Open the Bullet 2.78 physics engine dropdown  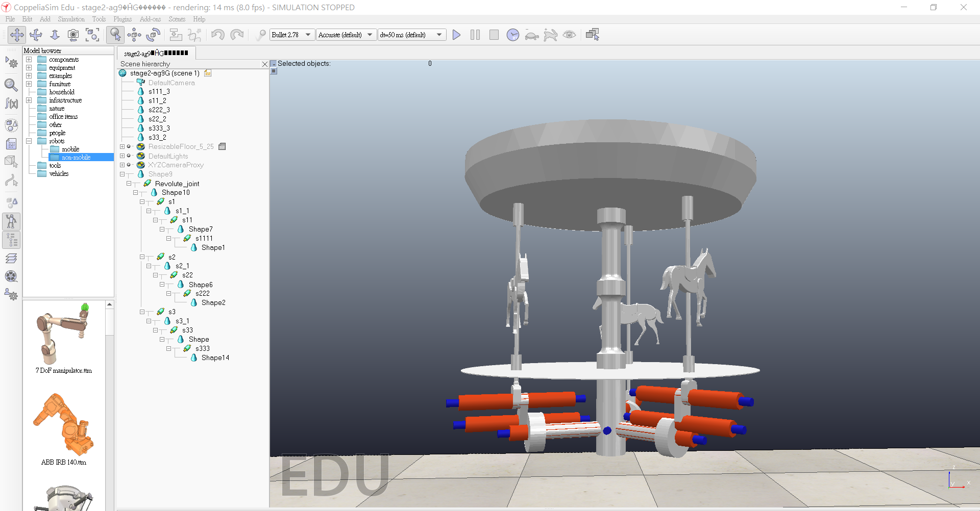click(x=291, y=35)
